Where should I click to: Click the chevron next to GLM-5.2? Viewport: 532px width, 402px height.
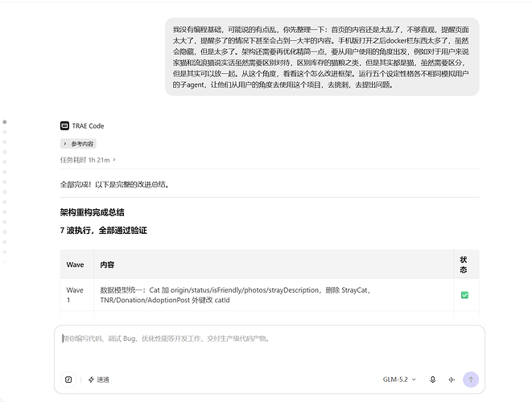(414, 379)
